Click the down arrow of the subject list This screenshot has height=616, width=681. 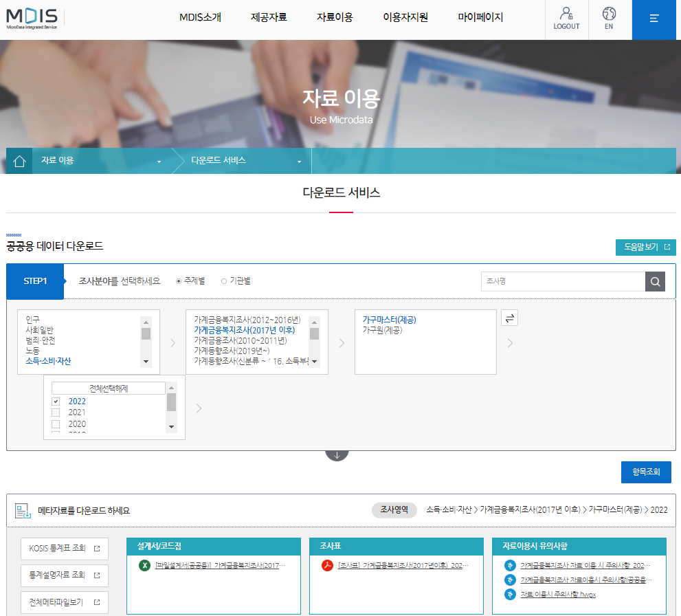pyautogui.click(x=146, y=362)
